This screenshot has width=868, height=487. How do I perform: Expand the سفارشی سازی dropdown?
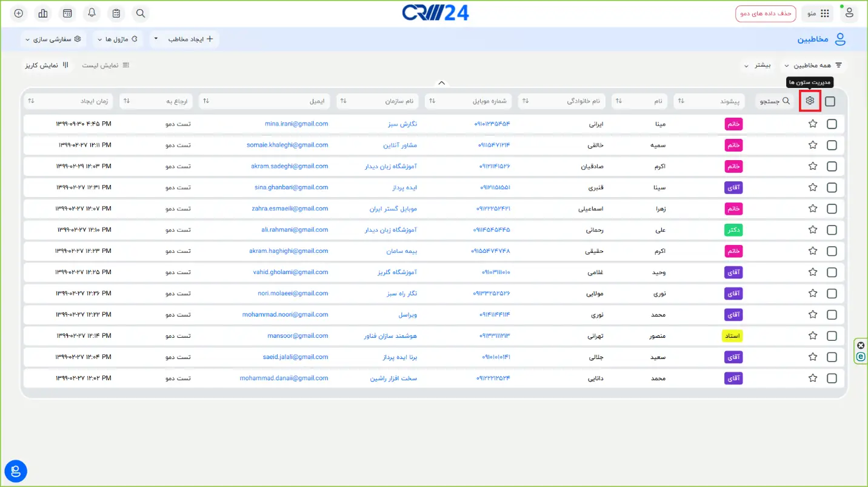pos(53,39)
